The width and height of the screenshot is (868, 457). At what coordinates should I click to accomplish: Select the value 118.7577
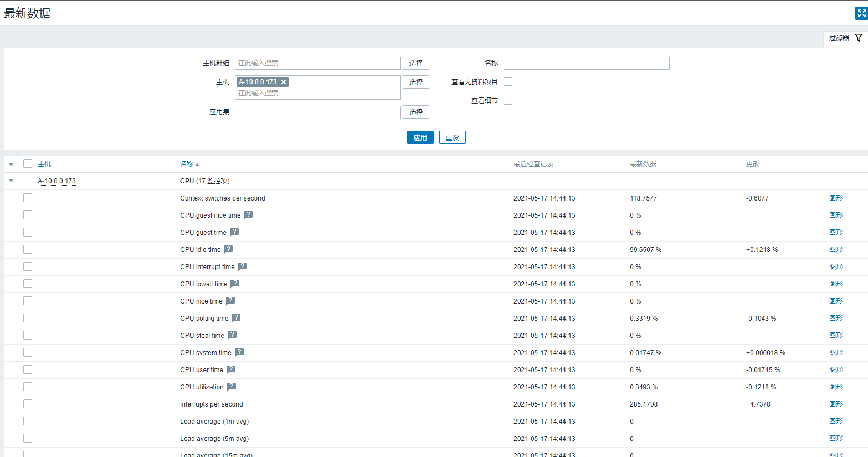coord(643,198)
